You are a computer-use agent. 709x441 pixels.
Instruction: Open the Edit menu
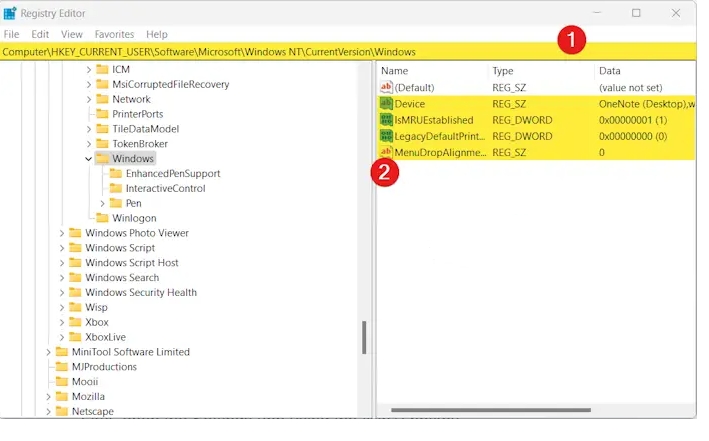pos(40,34)
